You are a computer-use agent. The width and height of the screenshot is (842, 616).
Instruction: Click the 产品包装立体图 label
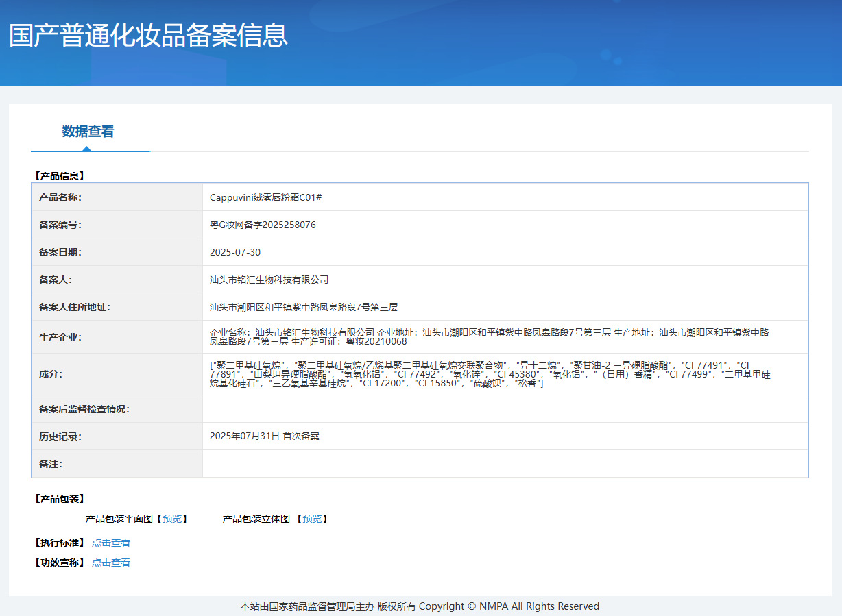256,519
